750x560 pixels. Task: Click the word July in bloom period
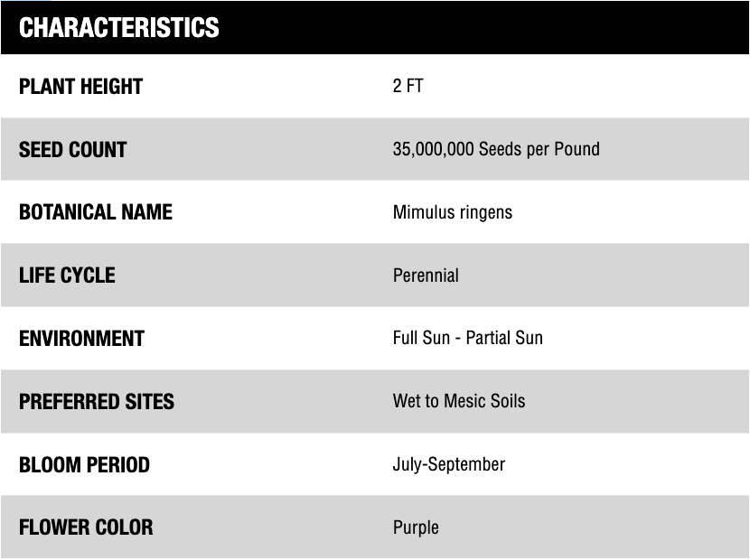(x=407, y=464)
